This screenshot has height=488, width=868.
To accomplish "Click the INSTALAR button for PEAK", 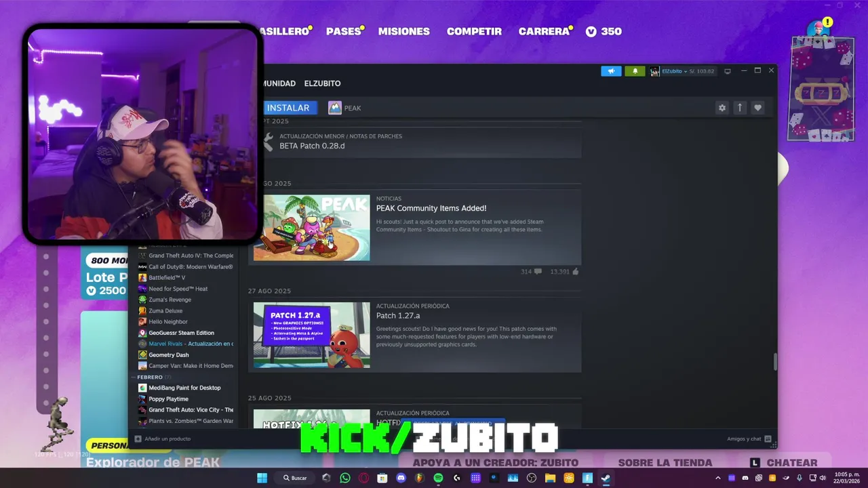I will tap(290, 108).
